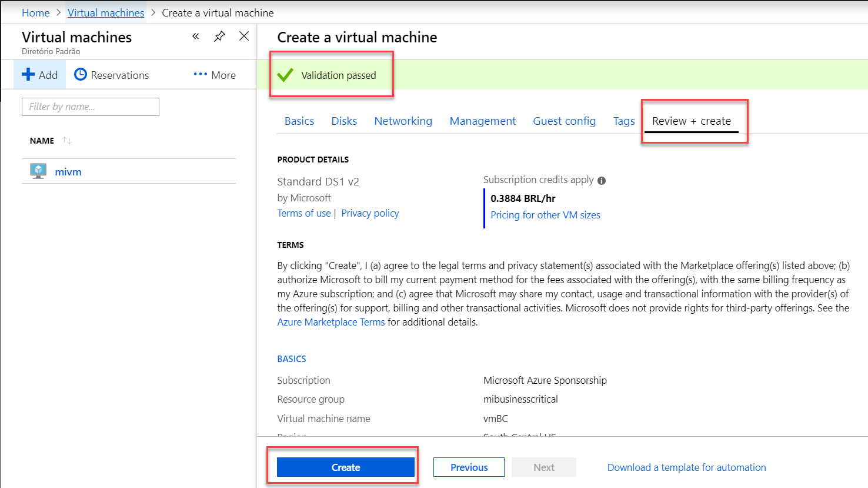
Task: Pin the Virtual machines blade
Action: [219, 36]
